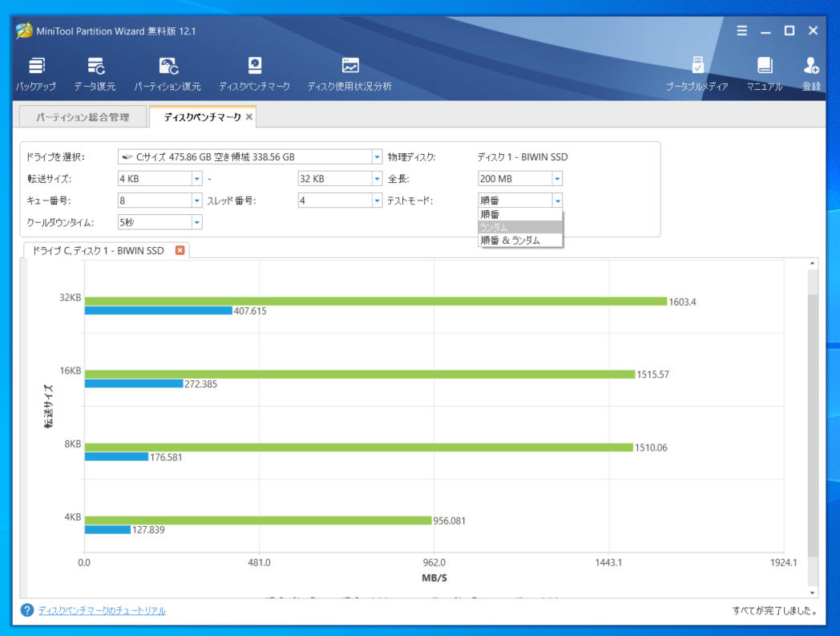Open the ディスク使用状況分析 disk usage analyzer
840x636 pixels.
point(349,72)
